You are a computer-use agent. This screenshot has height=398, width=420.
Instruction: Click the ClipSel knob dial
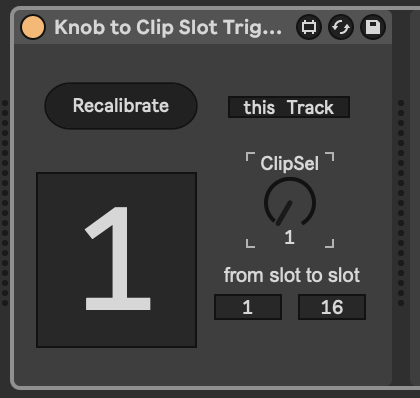[x=290, y=202]
